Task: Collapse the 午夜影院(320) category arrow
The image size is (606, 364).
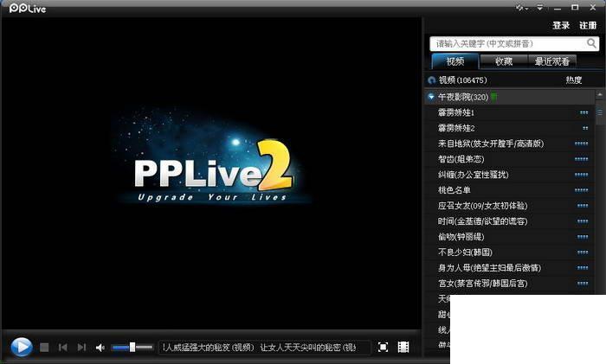Action: (431, 97)
